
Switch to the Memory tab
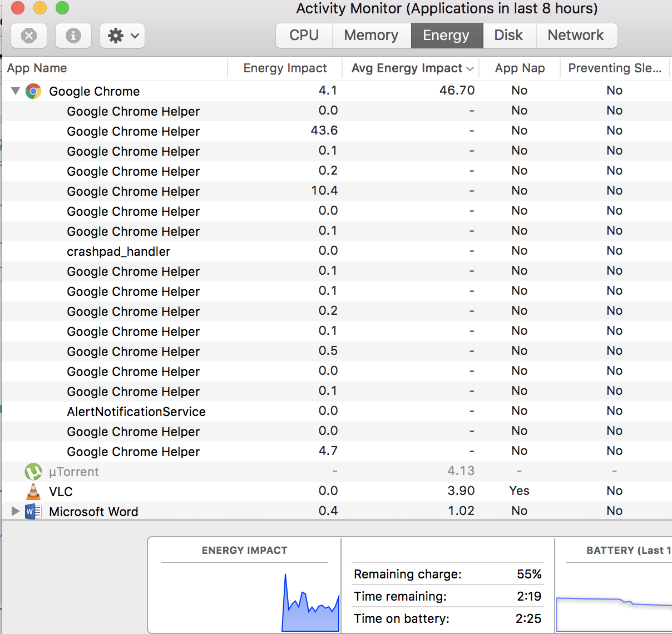[372, 36]
